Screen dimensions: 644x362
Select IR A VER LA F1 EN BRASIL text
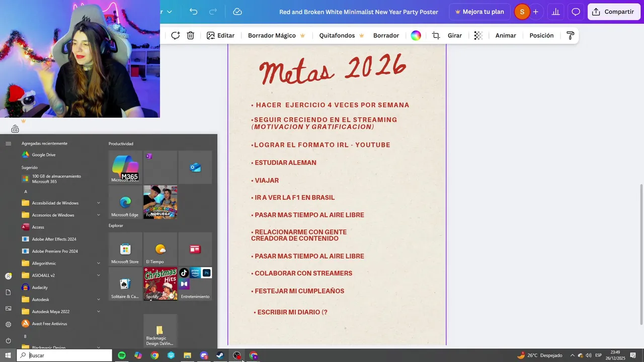(x=293, y=198)
